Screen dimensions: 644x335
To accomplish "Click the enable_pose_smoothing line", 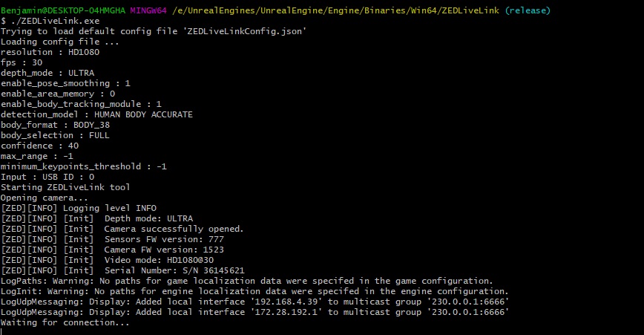I will (x=66, y=83).
